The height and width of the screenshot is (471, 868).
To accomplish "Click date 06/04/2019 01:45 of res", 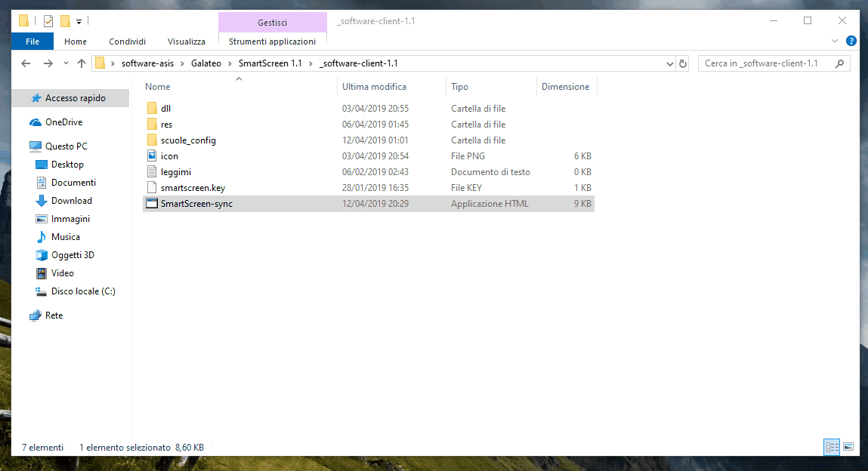I will click(375, 125).
